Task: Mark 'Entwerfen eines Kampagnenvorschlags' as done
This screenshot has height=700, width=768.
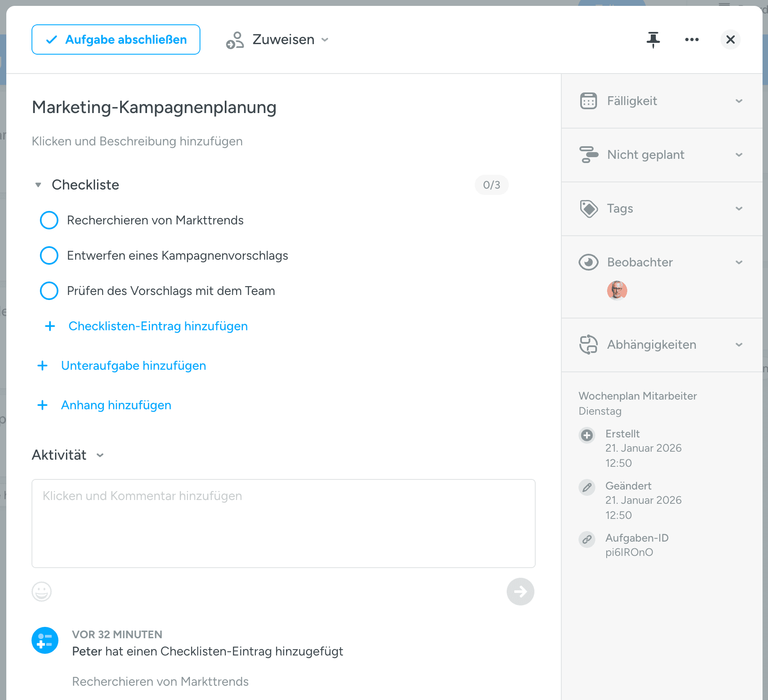Action: [49, 255]
